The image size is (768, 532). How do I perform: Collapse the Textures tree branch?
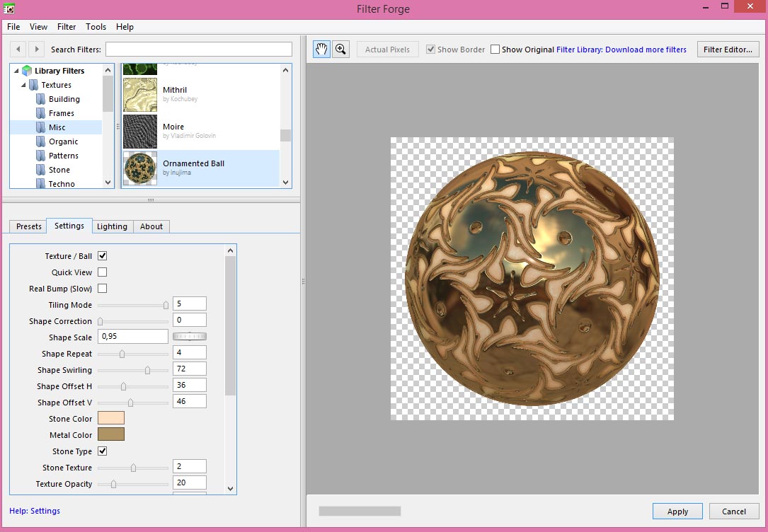tap(23, 85)
